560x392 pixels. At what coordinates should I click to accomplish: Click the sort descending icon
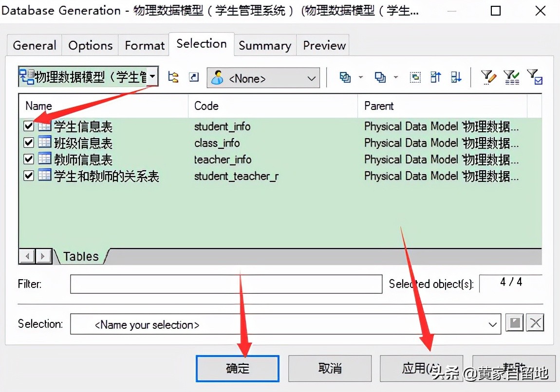coord(456,77)
